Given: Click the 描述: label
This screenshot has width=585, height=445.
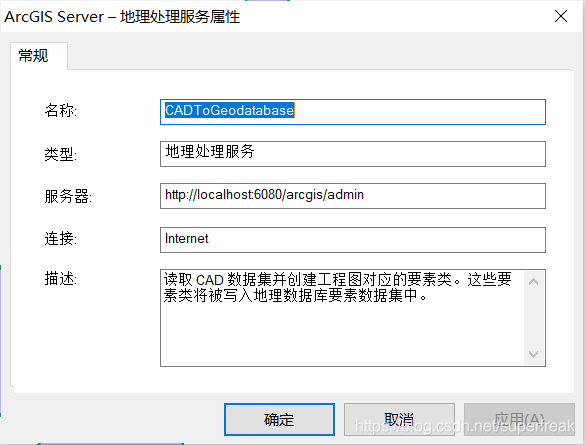Looking at the screenshot, I should point(61,278).
